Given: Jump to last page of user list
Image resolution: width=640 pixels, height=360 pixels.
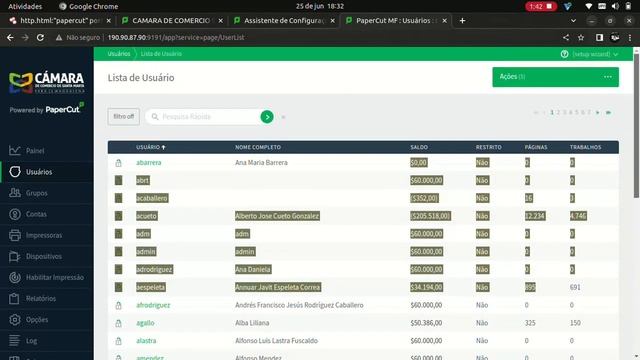Looking at the screenshot, I should [608, 112].
